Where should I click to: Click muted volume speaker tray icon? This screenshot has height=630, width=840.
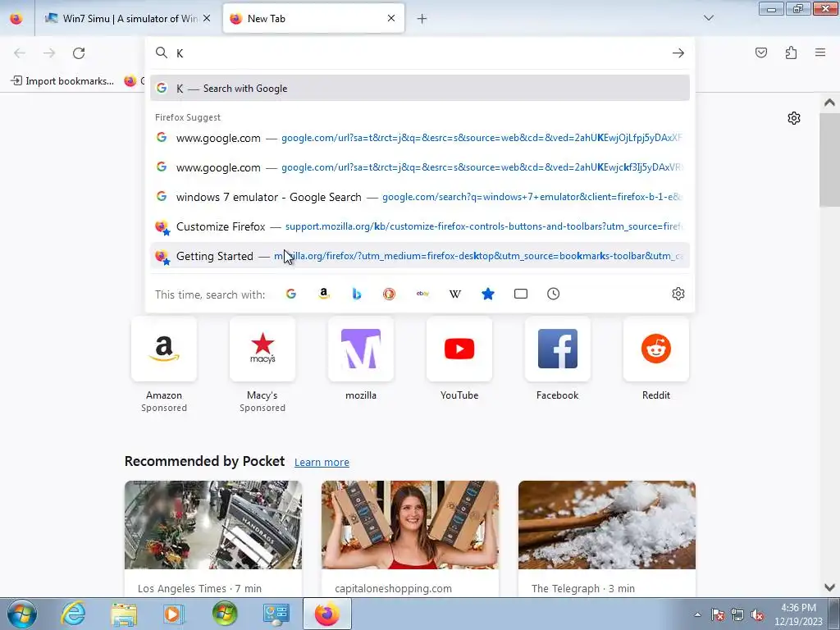(x=757, y=614)
